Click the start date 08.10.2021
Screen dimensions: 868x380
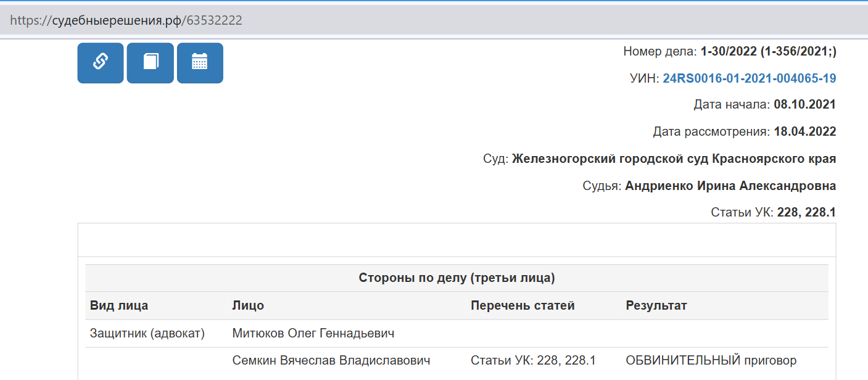click(804, 105)
